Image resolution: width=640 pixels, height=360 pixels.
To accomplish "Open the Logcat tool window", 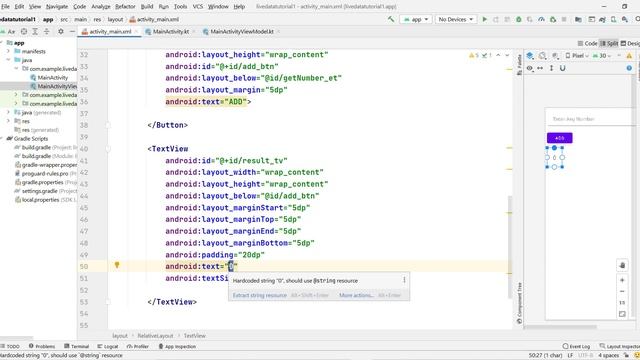I will tap(108, 346).
